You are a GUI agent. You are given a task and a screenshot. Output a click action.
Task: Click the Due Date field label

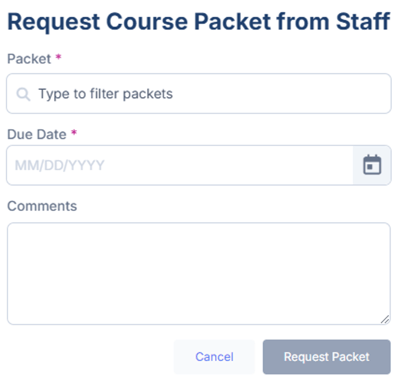pyautogui.click(x=37, y=134)
